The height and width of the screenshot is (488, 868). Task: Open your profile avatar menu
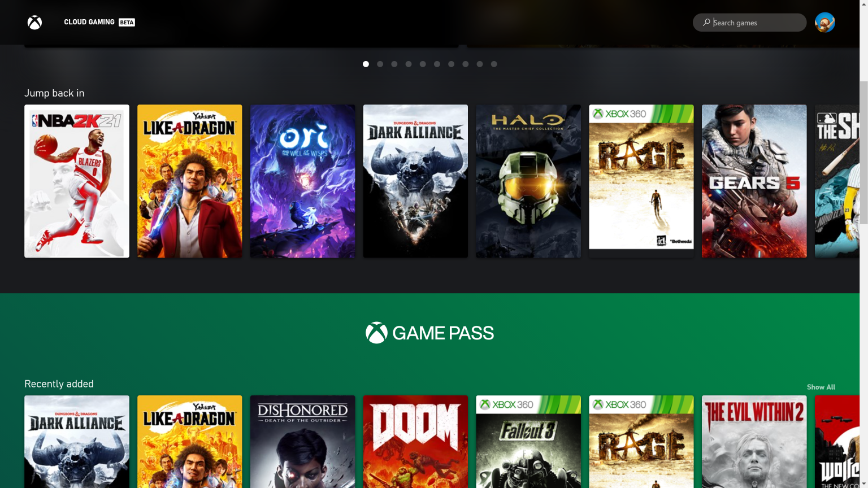click(x=824, y=22)
